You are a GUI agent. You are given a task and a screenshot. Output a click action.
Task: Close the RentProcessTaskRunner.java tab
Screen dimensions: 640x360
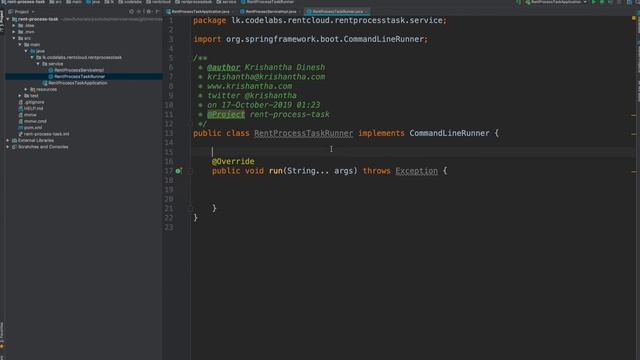pos(366,11)
